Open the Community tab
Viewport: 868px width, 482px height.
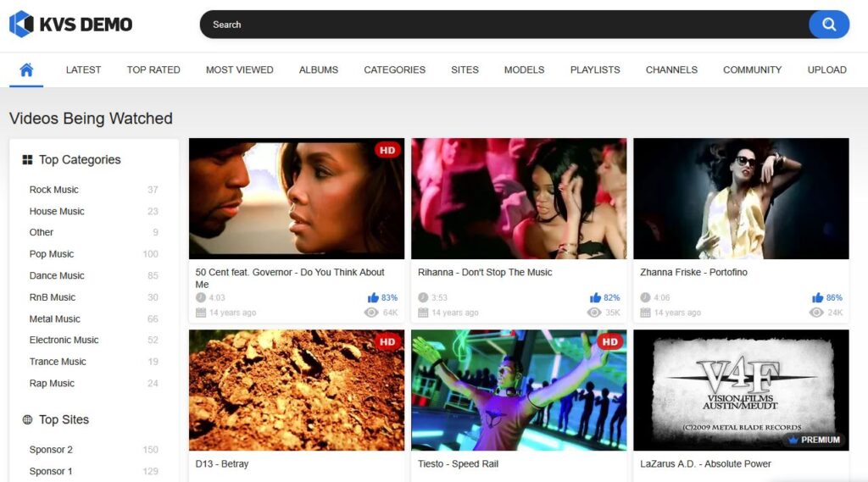point(753,69)
